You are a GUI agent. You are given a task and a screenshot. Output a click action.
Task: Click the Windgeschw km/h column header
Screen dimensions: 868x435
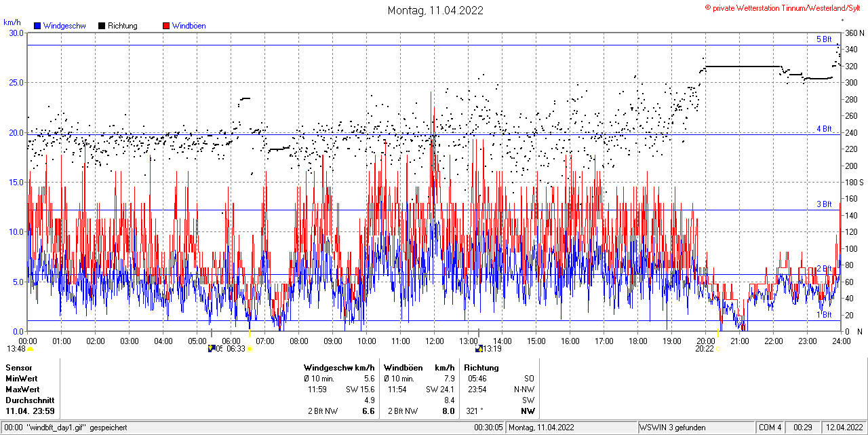339,367
